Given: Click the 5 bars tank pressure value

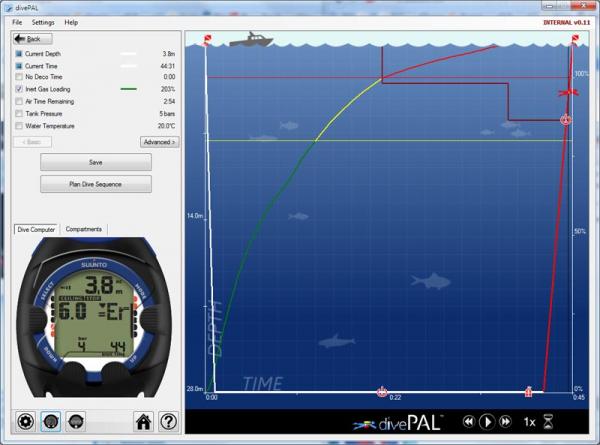Looking at the screenshot, I should tap(167, 114).
